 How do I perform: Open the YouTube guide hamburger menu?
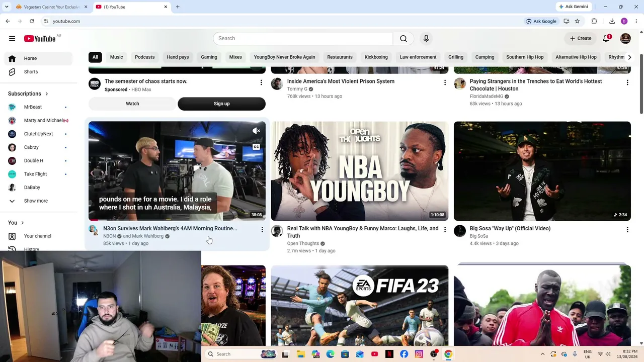[x=12, y=39]
